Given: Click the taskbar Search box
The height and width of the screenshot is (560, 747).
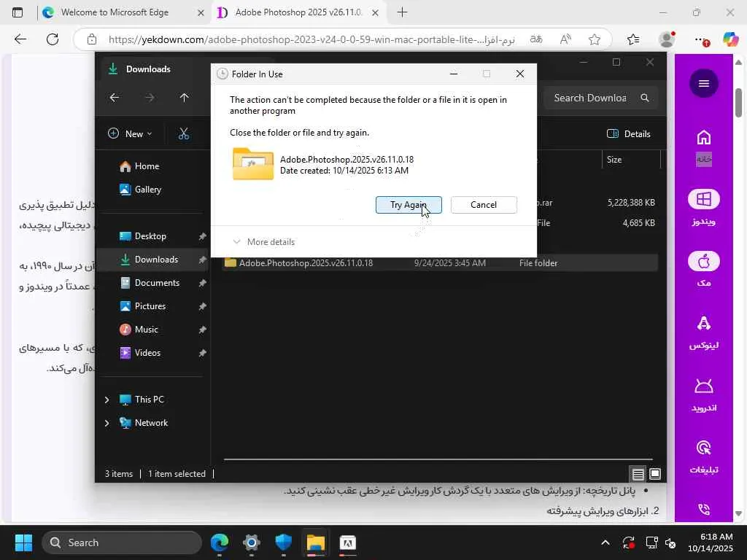Looking at the screenshot, I should [122, 542].
